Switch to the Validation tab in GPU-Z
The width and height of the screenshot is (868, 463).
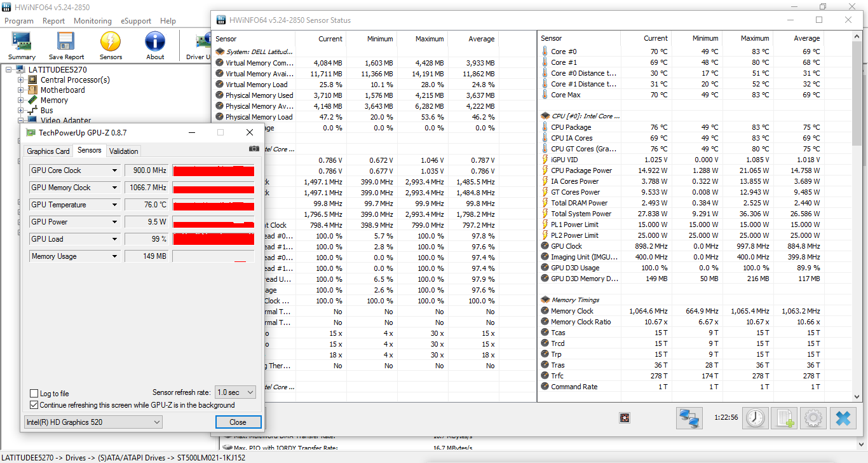[x=123, y=151]
